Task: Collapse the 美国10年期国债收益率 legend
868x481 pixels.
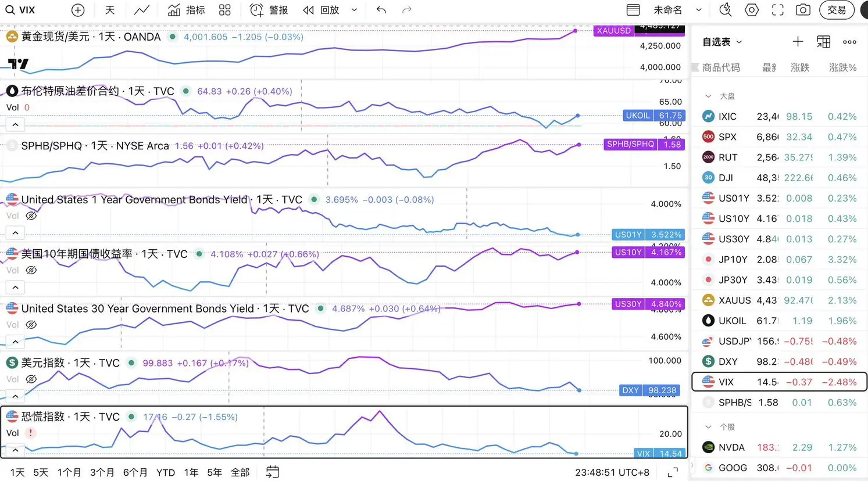Action: 16,287
